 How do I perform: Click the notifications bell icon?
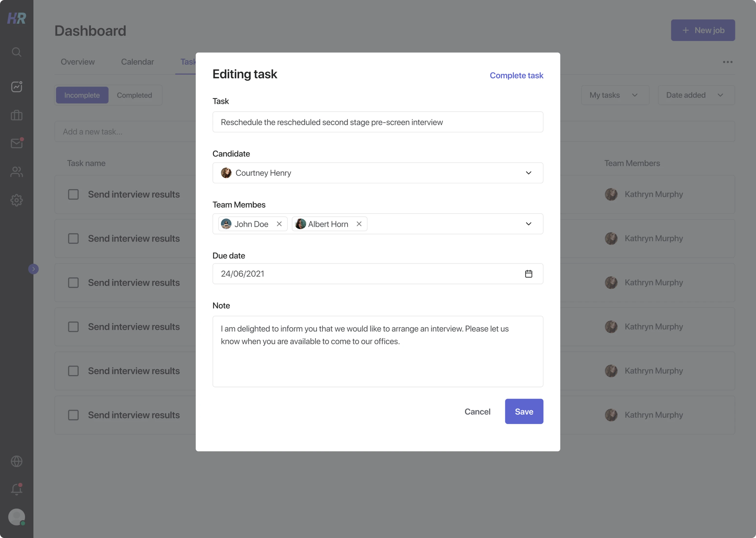coord(17,489)
